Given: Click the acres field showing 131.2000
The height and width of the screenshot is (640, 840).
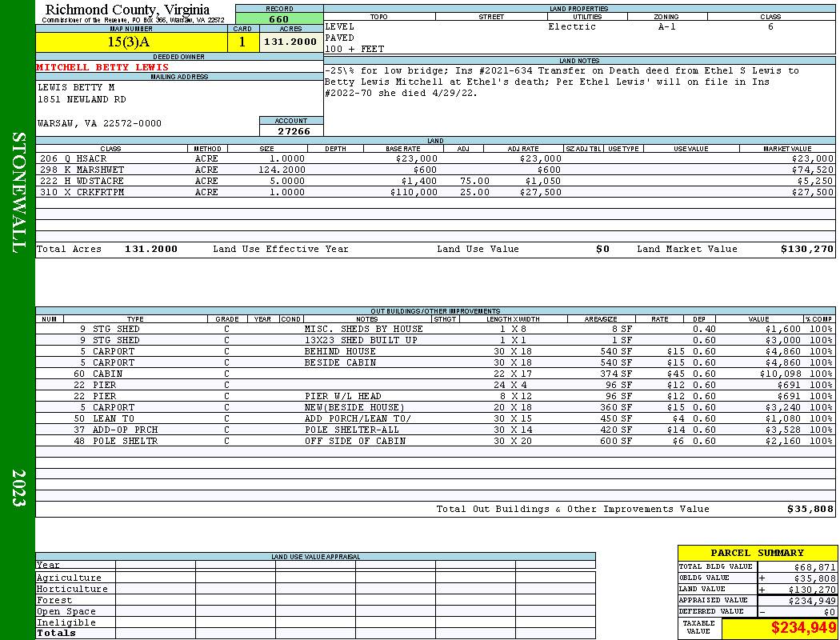Looking at the screenshot, I should point(291,42).
